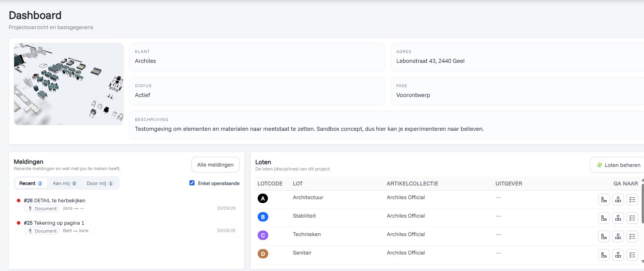This screenshot has width=644, height=271.
Task: Click the blue B lotcode badge
Action: pos(263,217)
